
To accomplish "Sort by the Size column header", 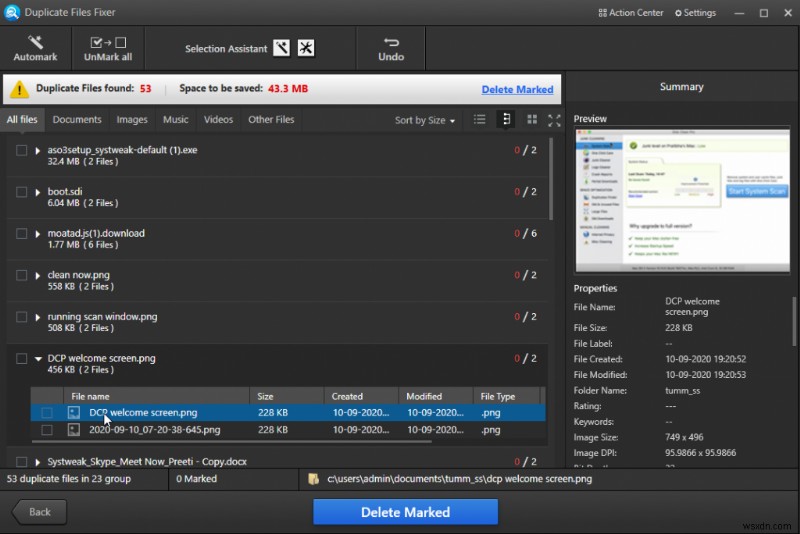I will 287,396.
